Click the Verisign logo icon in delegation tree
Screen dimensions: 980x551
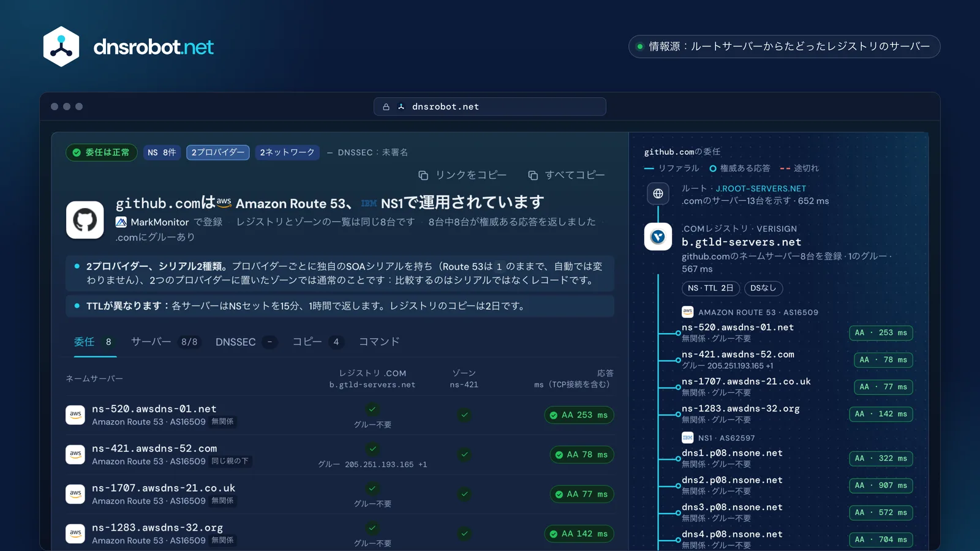658,236
